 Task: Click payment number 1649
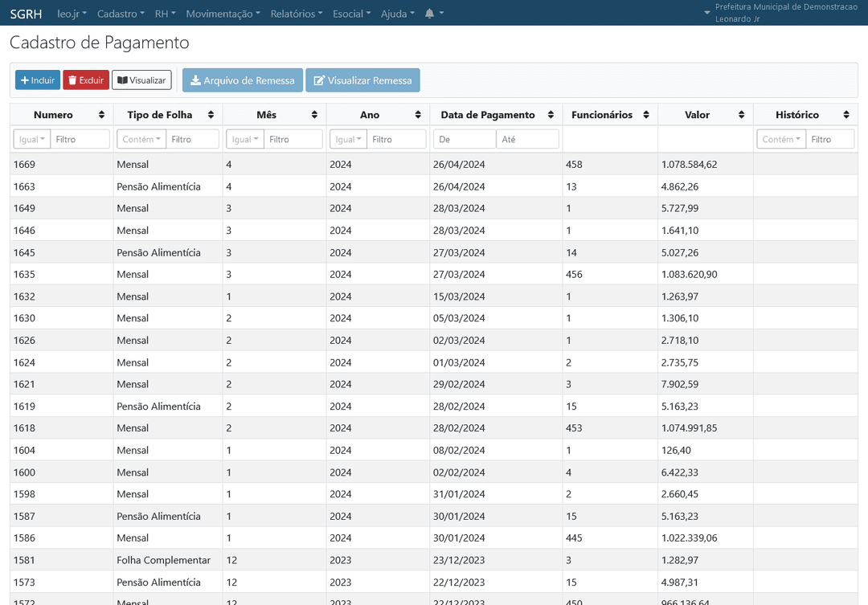tap(24, 208)
